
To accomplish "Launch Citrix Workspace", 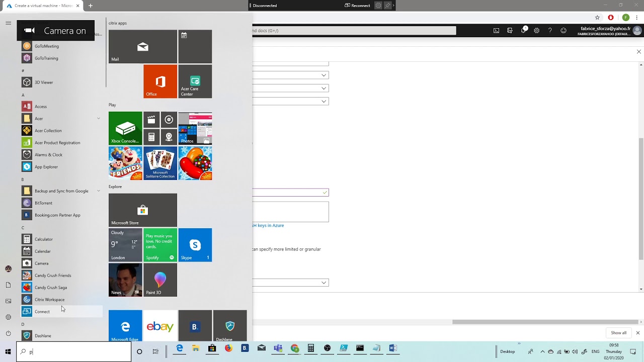I will pos(61,300).
